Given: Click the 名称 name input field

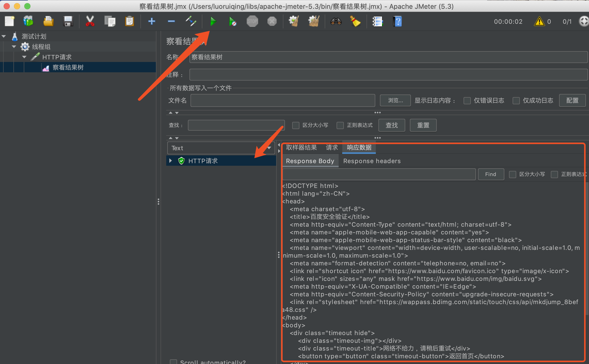Looking at the screenshot, I should 388,57.
